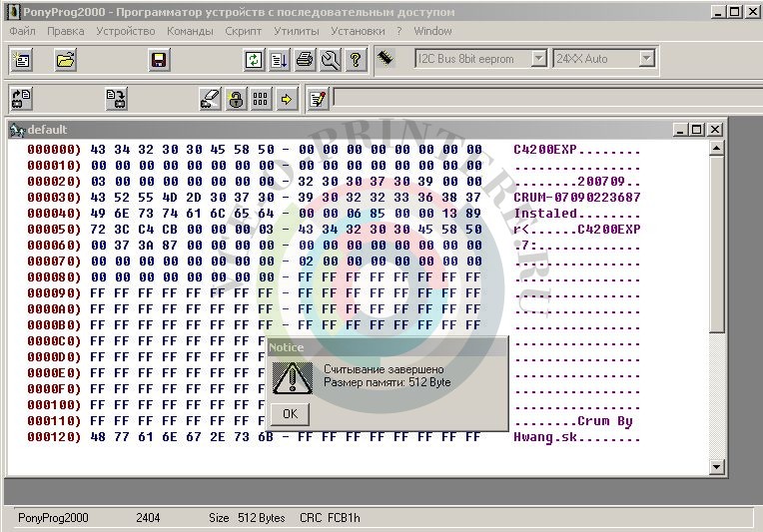Click 2404 device name in status bar
The height and width of the screenshot is (532, 763).
coord(148,518)
